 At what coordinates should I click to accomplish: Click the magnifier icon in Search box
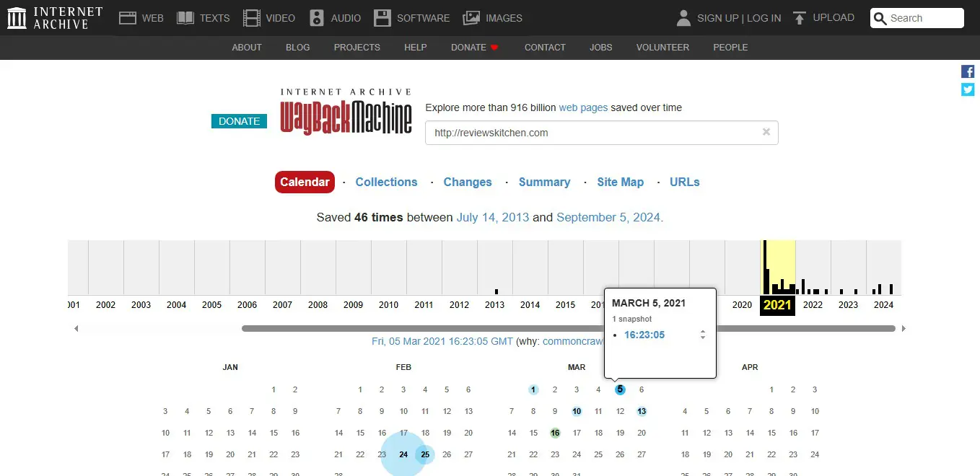880,19
